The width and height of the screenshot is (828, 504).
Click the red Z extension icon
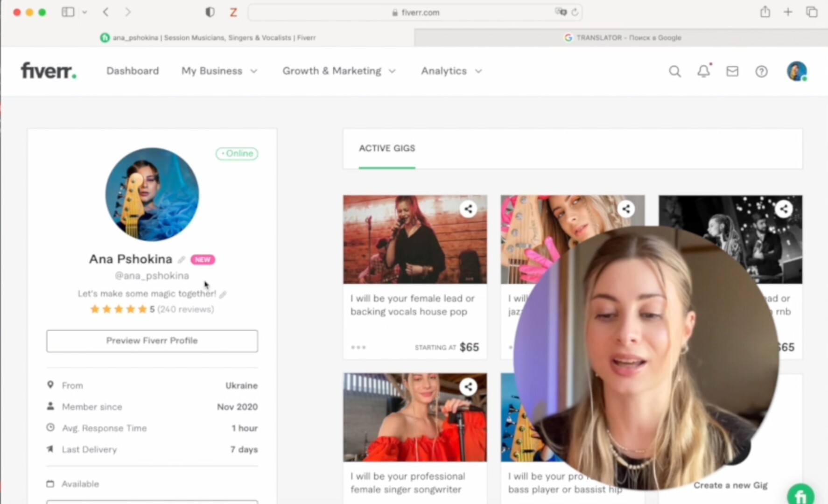(x=233, y=13)
